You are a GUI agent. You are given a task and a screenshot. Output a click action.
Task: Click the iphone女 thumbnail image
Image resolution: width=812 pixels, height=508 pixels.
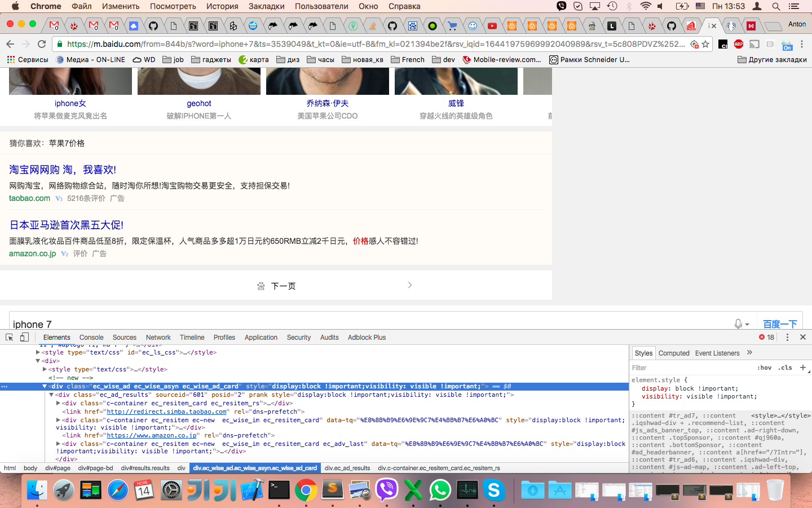click(x=70, y=81)
